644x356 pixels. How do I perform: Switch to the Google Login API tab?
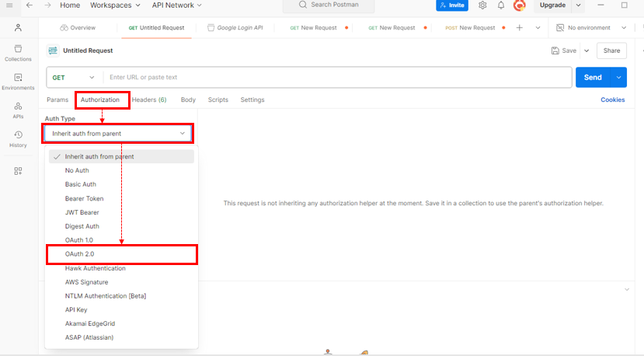pyautogui.click(x=235, y=27)
